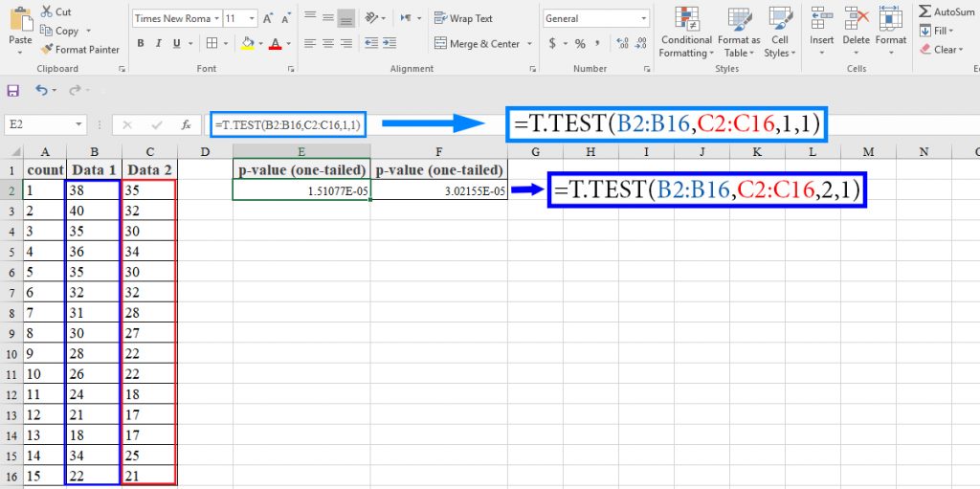Click the Redo arrow

point(75,91)
